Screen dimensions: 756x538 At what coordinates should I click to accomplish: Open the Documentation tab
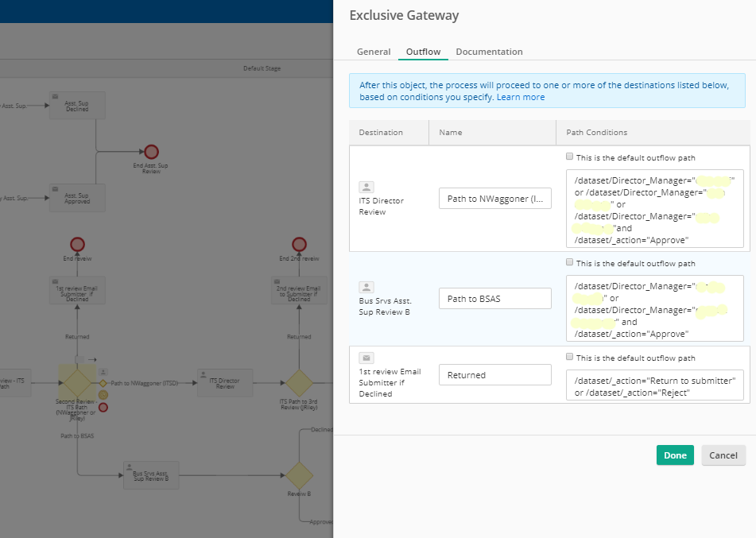pos(489,52)
